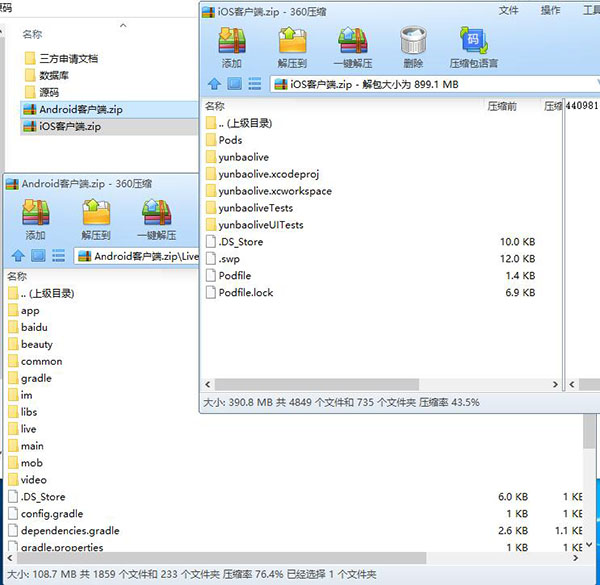Open the im folder in Android archive
600x585 pixels.
(20, 395)
